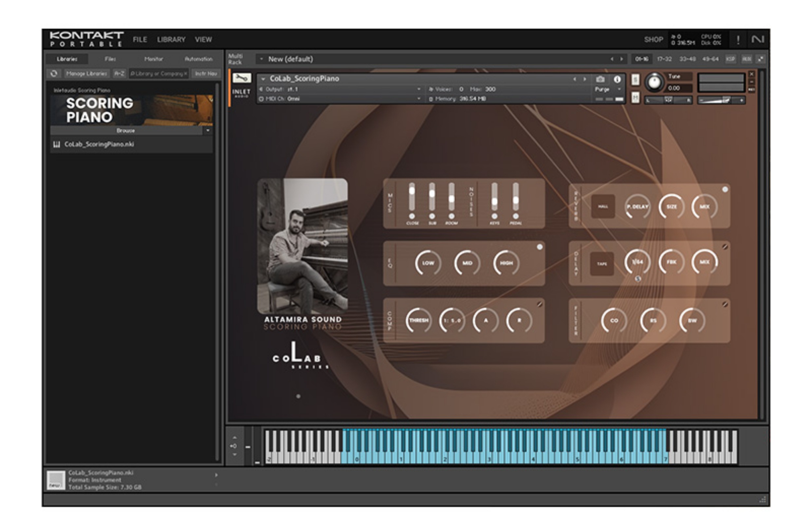Image resolution: width=812 pixels, height=528 pixels.
Task: Open the New (default) multi preset dropdown
Action: pyautogui.click(x=261, y=59)
